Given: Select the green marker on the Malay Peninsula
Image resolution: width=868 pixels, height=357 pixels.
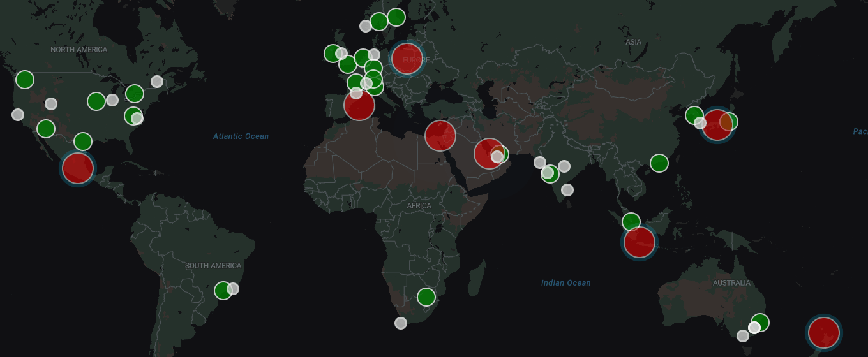Looking at the screenshot, I should (631, 221).
